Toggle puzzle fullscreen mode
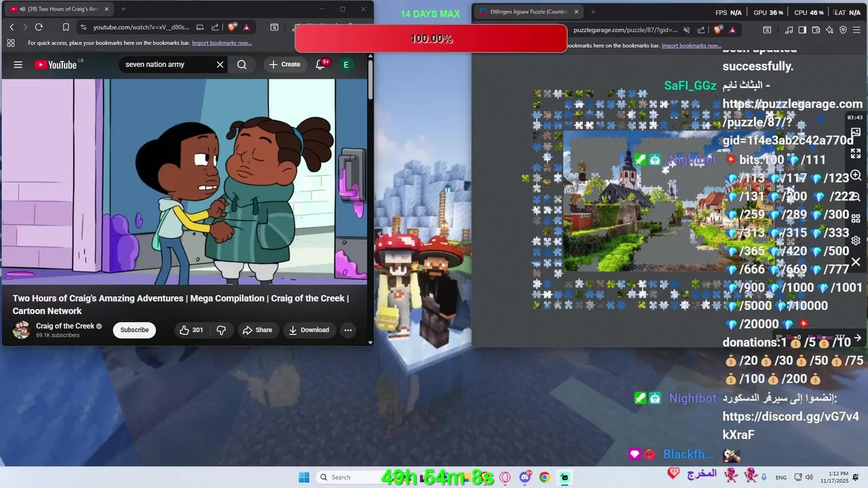This screenshot has height=488, width=868. coord(856,154)
